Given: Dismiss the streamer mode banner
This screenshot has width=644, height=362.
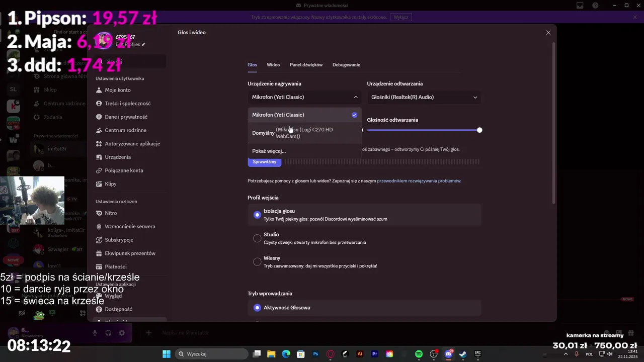Looking at the screenshot, I should (635, 17).
